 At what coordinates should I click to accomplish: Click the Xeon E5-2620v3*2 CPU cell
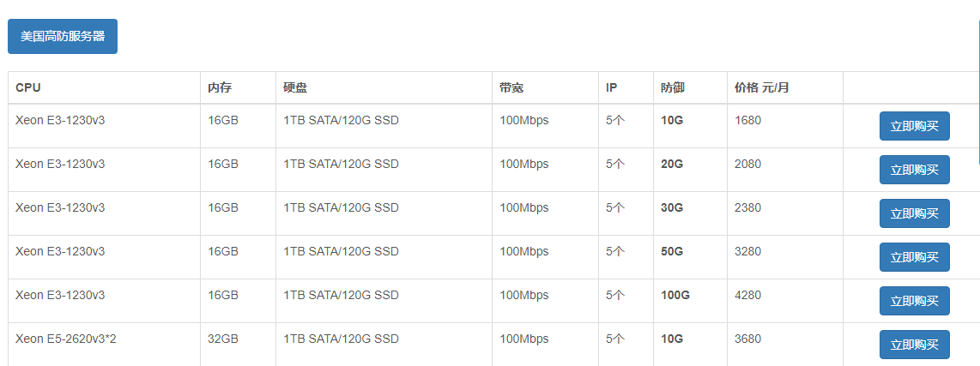click(65, 339)
